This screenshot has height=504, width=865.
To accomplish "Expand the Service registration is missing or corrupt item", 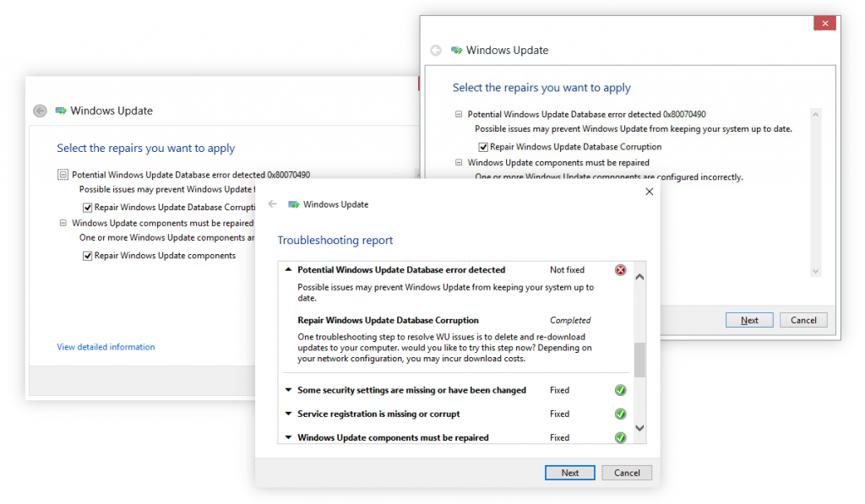I will tap(288, 414).
